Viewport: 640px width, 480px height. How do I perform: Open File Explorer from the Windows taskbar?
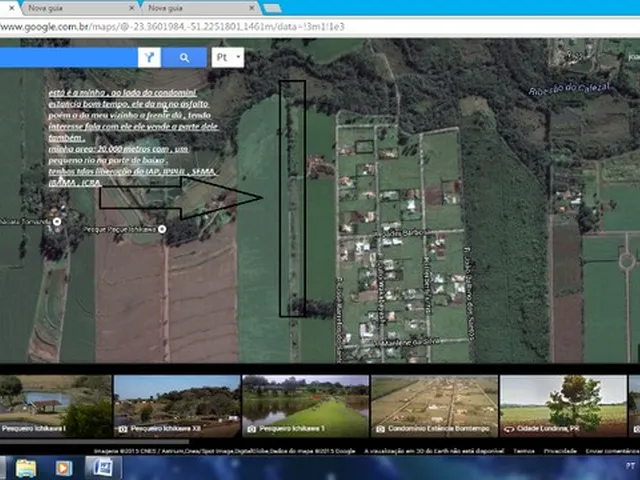click(x=26, y=468)
